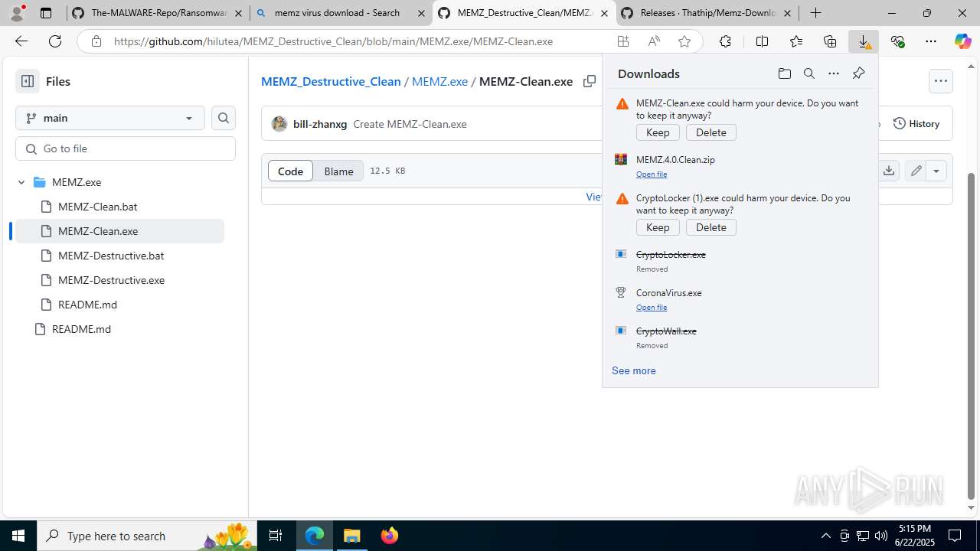
Task: Open more options in Downloads panel
Action: point(833,73)
